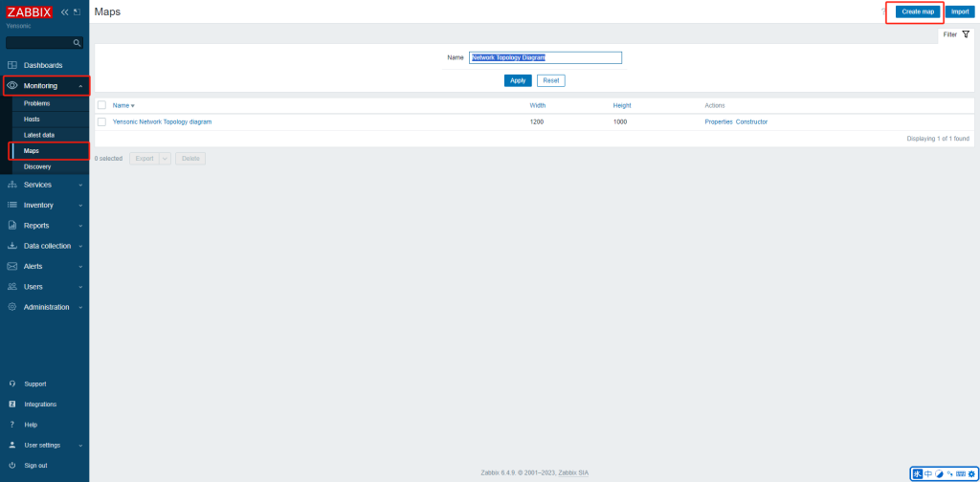Click the IME half-moon width icon

939,474
